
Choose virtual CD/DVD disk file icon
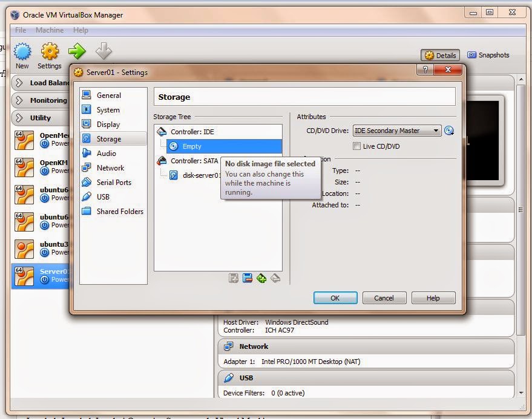pyautogui.click(x=449, y=131)
